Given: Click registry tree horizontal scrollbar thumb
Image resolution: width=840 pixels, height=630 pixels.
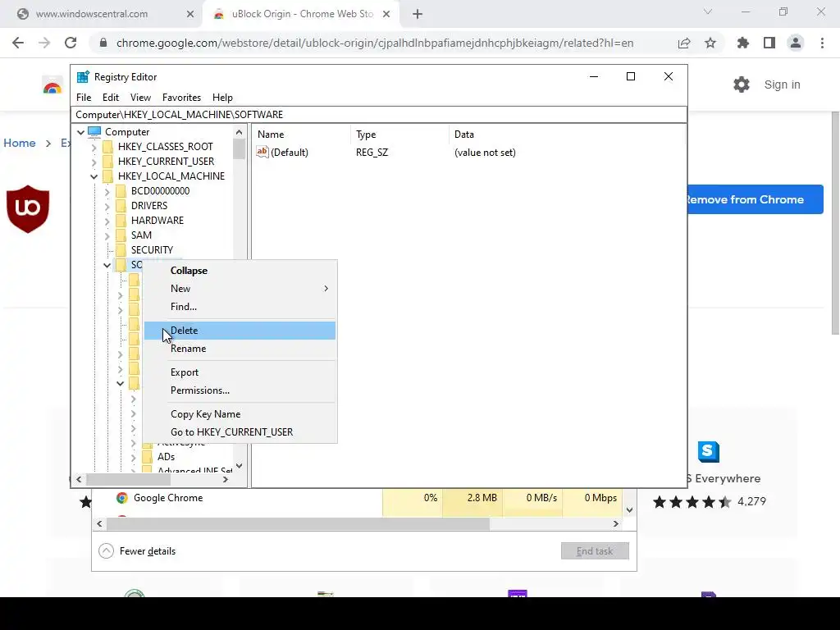Looking at the screenshot, I should (128, 479).
